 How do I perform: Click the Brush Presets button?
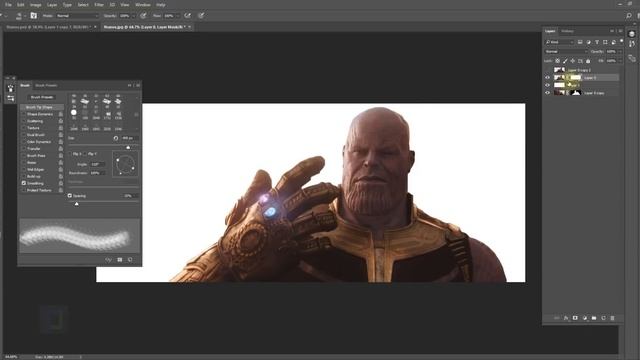click(x=42, y=97)
